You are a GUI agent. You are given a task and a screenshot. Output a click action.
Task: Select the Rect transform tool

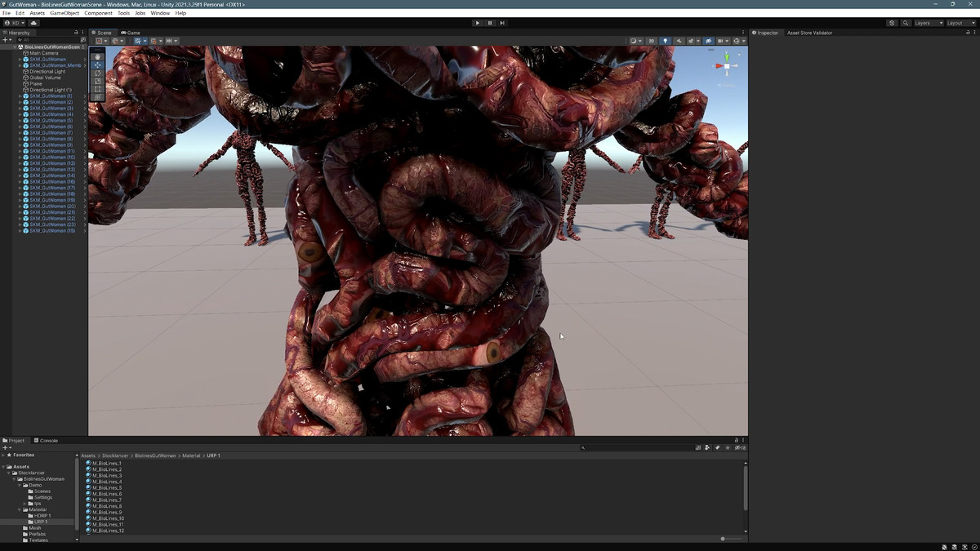(98, 89)
